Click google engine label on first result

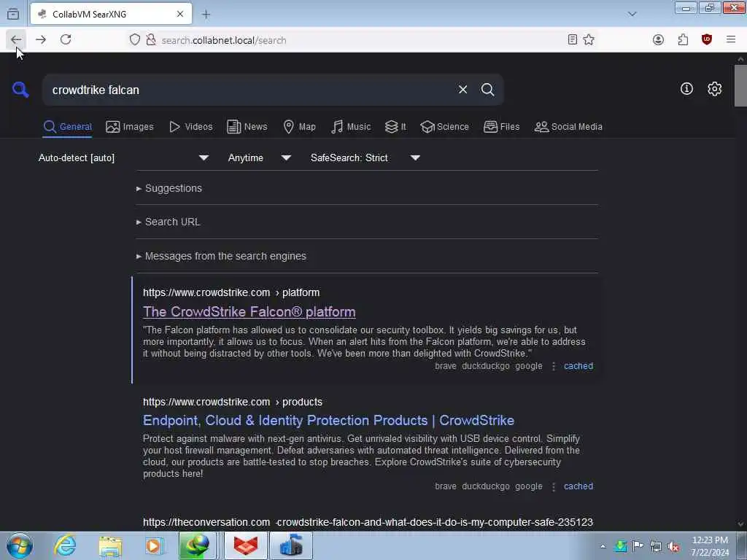[x=529, y=366]
